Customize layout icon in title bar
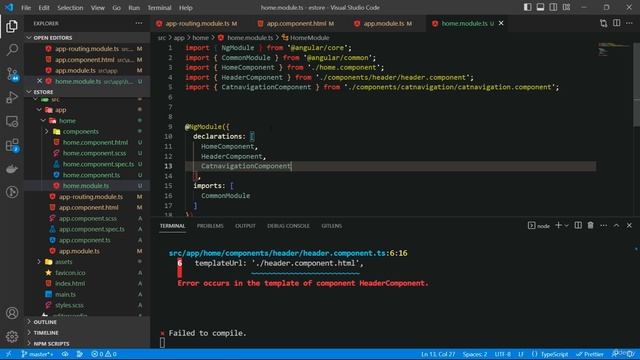 [x=567, y=7]
